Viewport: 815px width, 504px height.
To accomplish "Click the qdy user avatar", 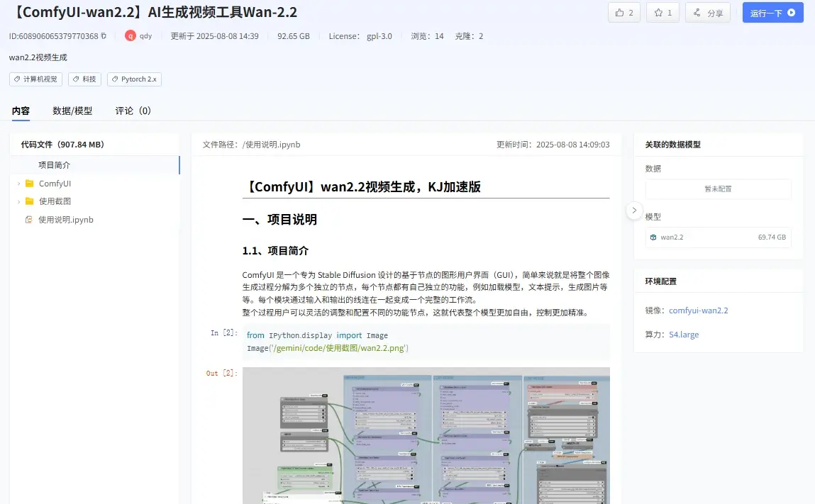I will [x=130, y=36].
